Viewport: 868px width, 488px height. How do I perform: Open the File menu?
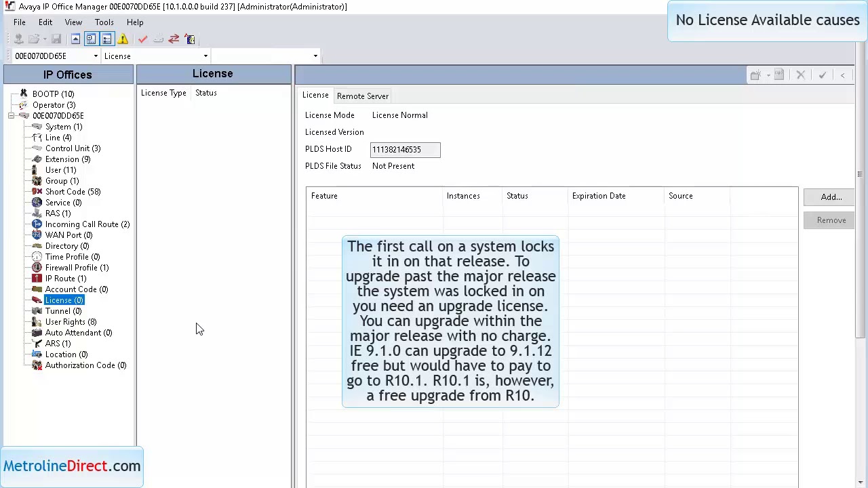[x=20, y=22]
